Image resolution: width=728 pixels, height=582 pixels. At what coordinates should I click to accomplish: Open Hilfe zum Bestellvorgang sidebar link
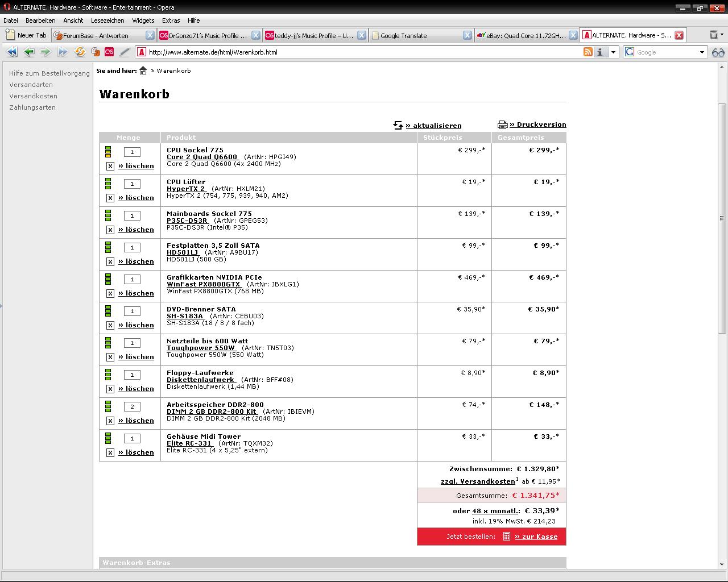tap(49, 73)
